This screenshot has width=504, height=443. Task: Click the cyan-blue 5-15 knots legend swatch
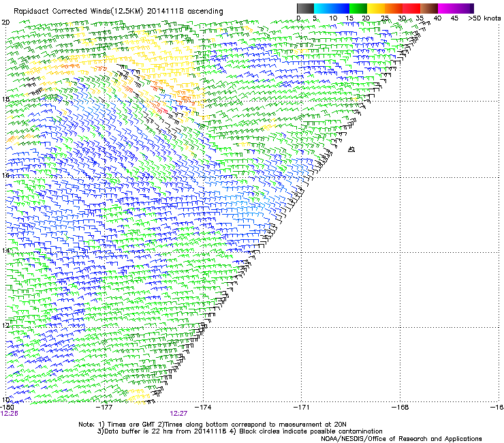[x=332, y=8]
